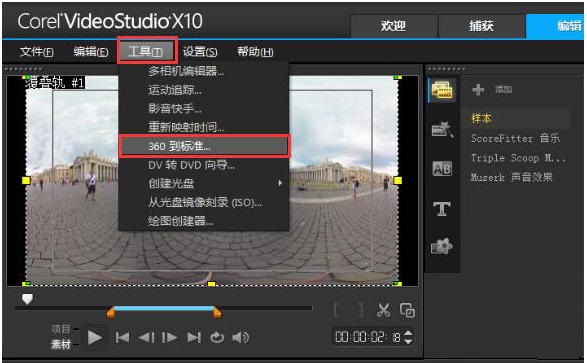Open the 文件(F) menu
This screenshot has width=587, height=363.
tap(37, 51)
